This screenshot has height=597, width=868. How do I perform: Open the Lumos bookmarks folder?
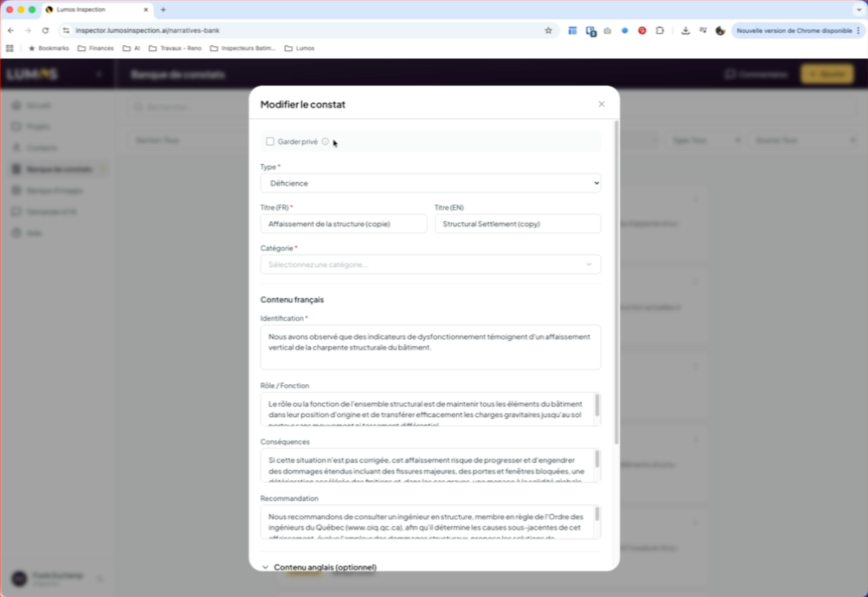point(300,48)
